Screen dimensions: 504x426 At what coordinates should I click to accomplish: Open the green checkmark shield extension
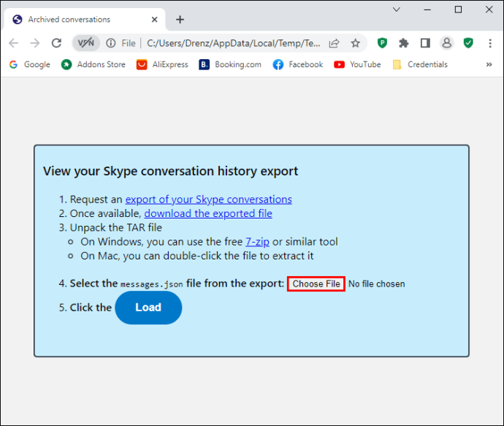(x=468, y=43)
